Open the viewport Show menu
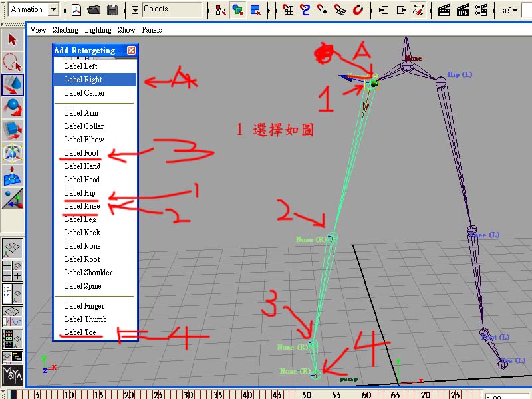The image size is (532, 399). (126, 30)
